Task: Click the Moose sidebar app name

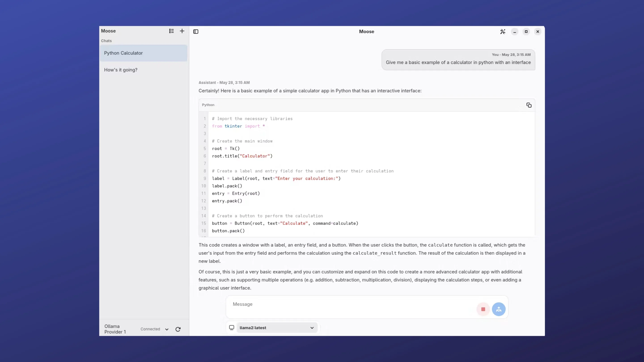Action: 108,31
